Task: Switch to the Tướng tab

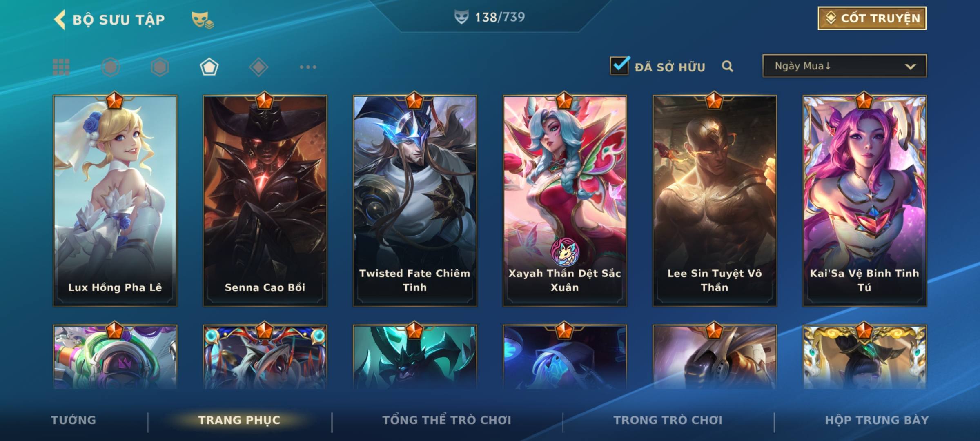Action: coord(73,420)
